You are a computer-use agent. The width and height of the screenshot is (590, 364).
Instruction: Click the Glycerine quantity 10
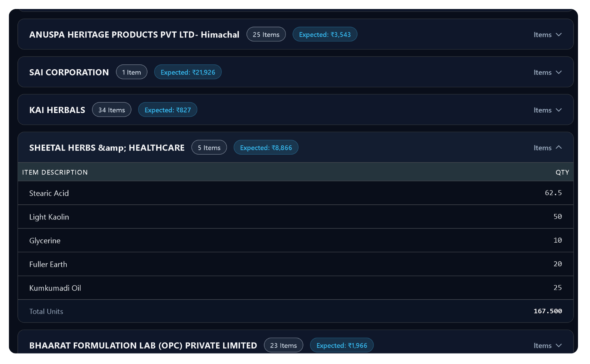[x=558, y=240]
